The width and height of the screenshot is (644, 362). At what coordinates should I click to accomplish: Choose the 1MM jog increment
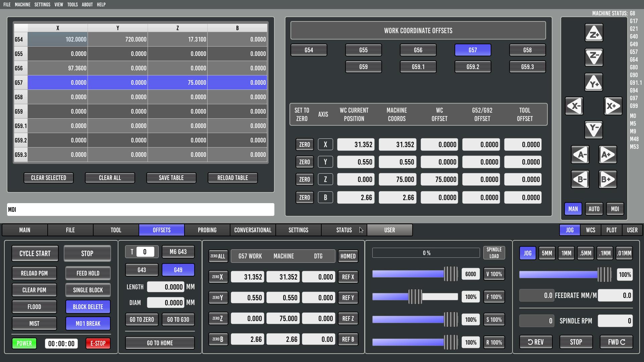pos(566,253)
